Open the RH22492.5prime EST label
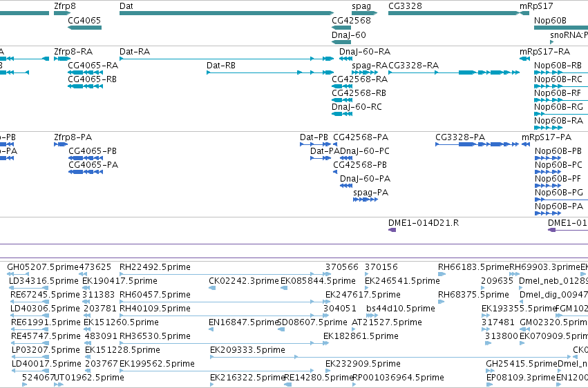The width and height of the screenshot is (588, 388). pyautogui.click(x=155, y=267)
